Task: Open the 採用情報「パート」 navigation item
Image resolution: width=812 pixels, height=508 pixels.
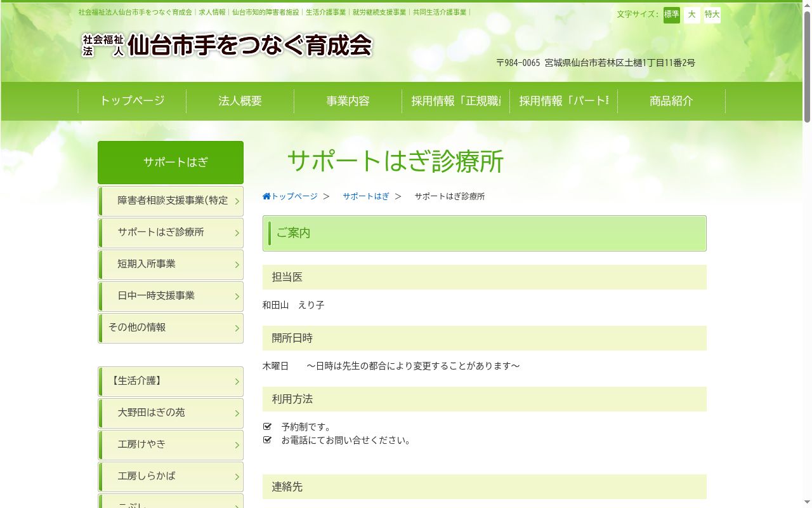Action: point(564,101)
